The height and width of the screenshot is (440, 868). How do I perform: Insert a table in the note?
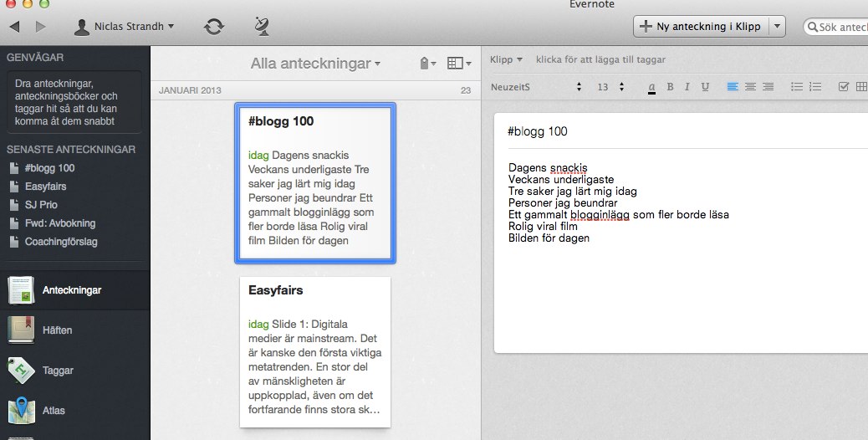click(861, 86)
